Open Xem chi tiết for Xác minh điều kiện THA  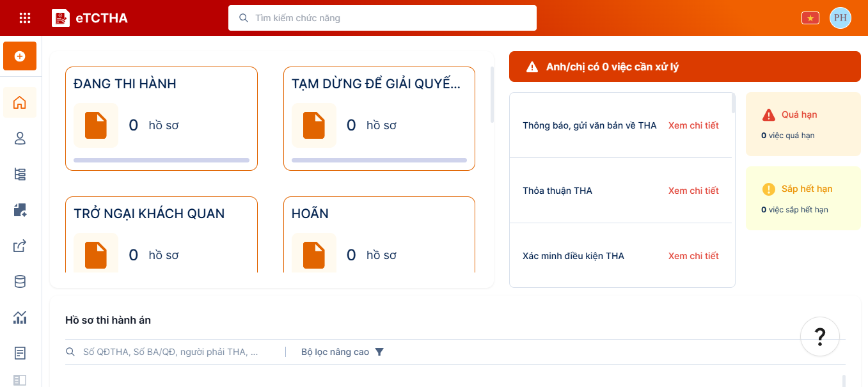click(693, 255)
